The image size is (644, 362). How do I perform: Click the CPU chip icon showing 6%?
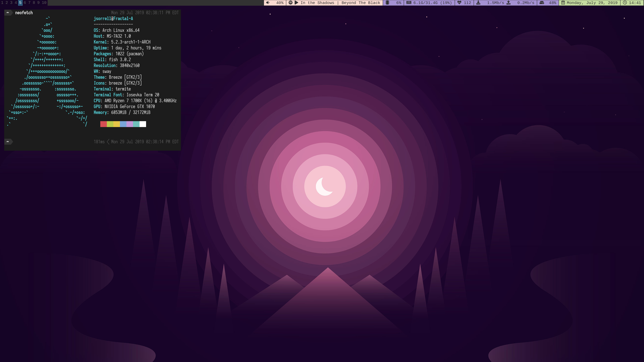tap(388, 3)
